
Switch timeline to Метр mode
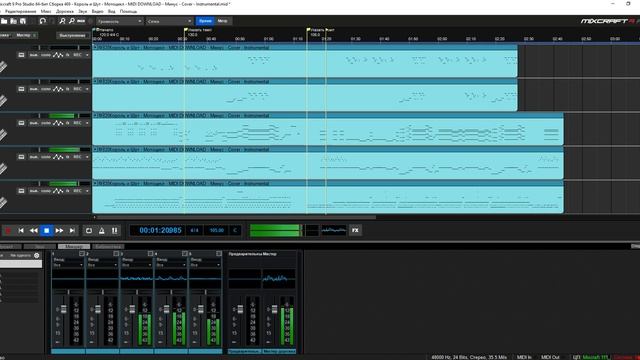click(x=222, y=21)
